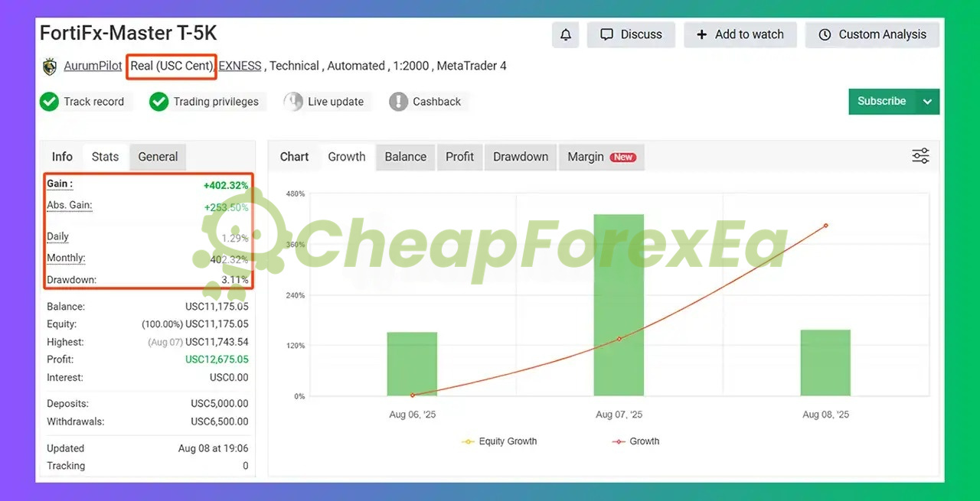Click the Track record green checkmark
The image size is (980, 501).
[50, 102]
